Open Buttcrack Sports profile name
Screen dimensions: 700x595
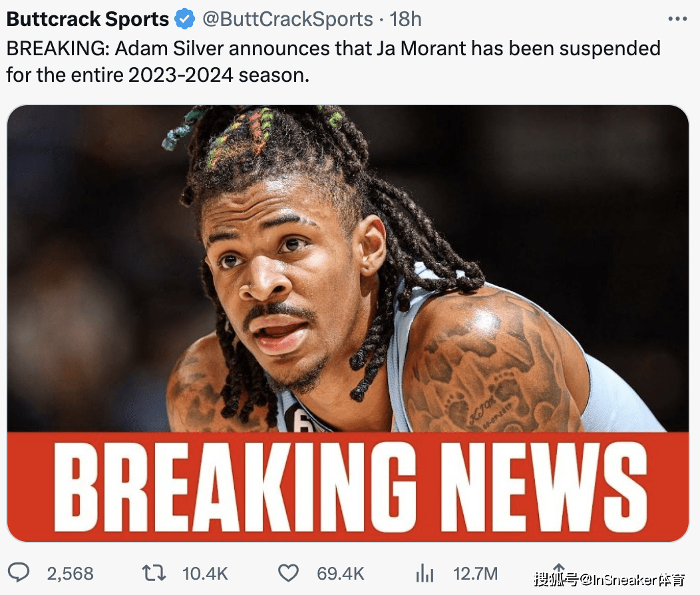pyautogui.click(x=88, y=19)
